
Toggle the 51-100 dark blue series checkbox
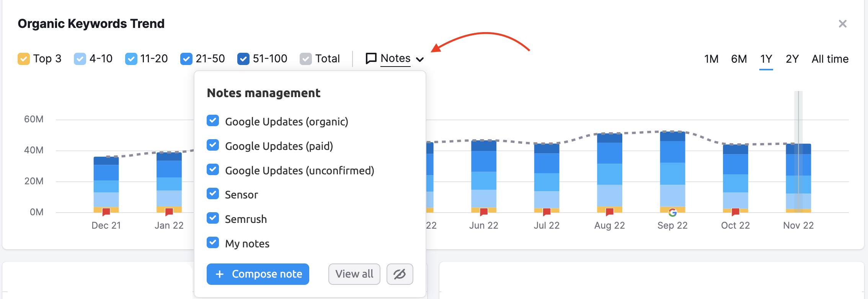(243, 59)
